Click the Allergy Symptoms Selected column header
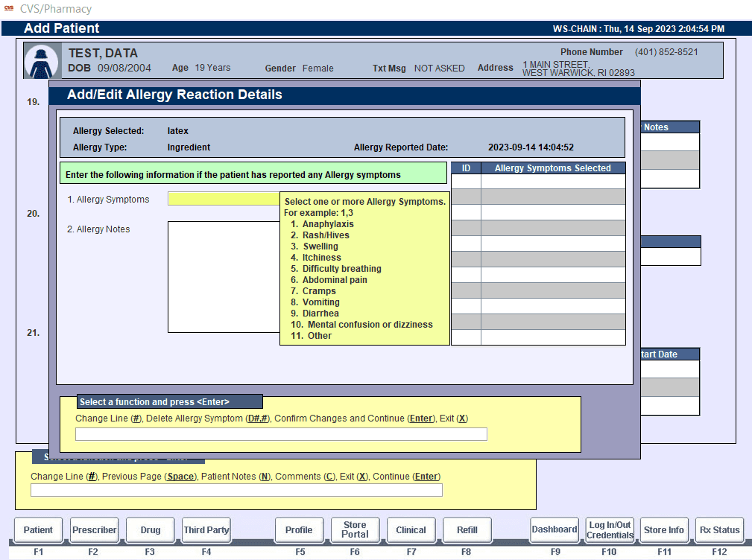The height and width of the screenshot is (560, 752). point(553,168)
